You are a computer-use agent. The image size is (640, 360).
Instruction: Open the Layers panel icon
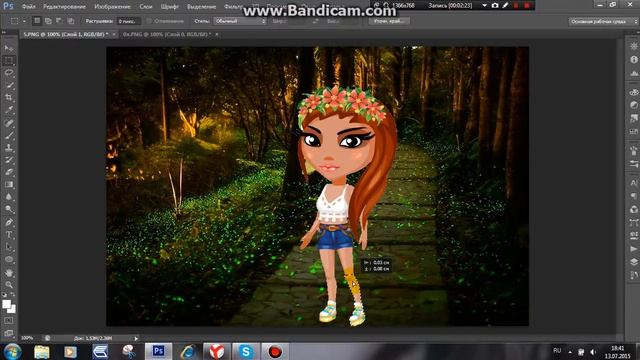pos(633,262)
